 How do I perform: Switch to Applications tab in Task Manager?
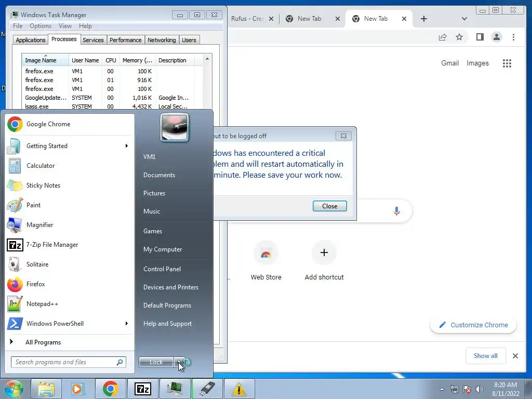(x=31, y=40)
